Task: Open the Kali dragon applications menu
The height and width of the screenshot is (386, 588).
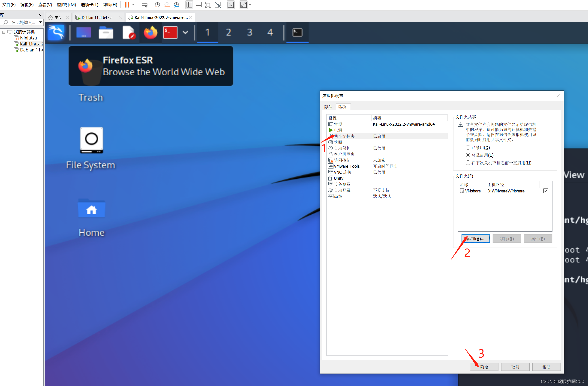Action: tap(56, 32)
